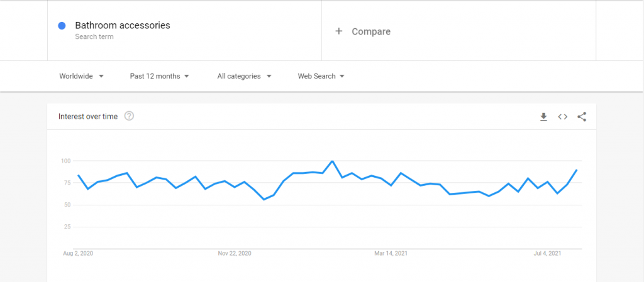Click the blue dot beside Bathroom accessories

tap(62, 26)
